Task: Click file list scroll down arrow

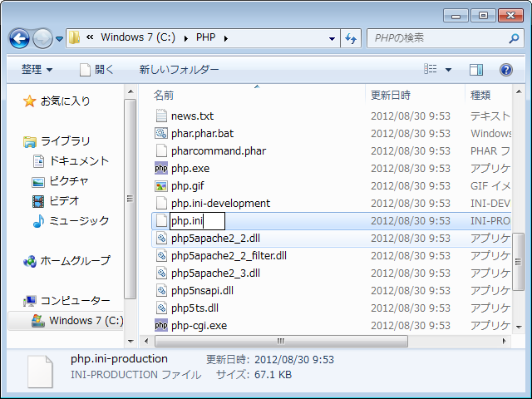Action: [x=519, y=327]
